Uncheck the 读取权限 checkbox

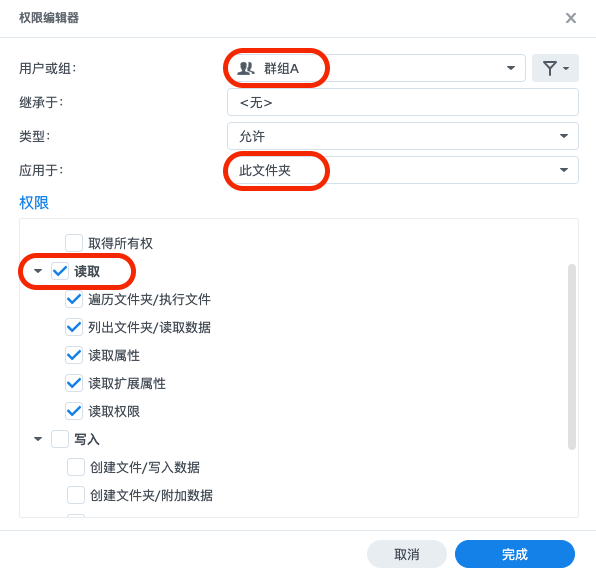tap(74, 411)
